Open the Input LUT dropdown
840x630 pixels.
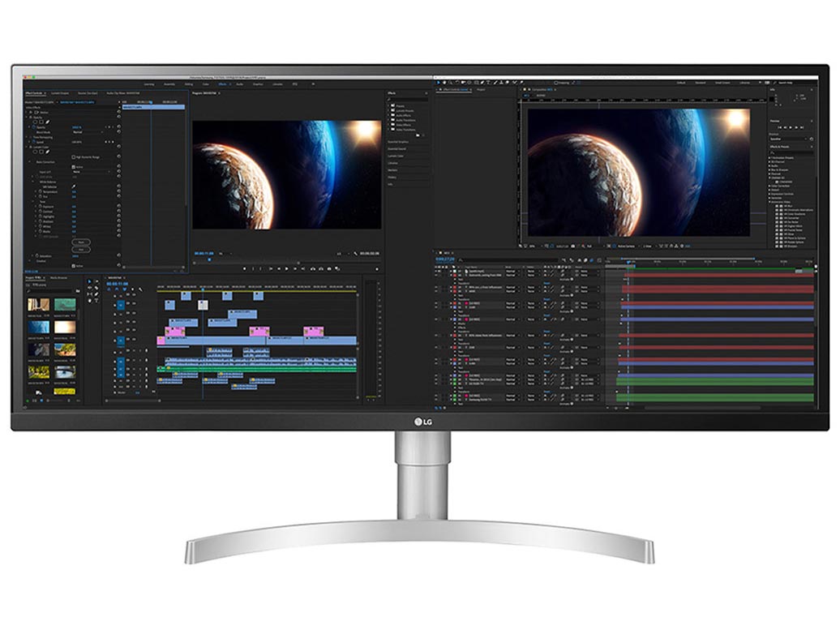point(89,173)
